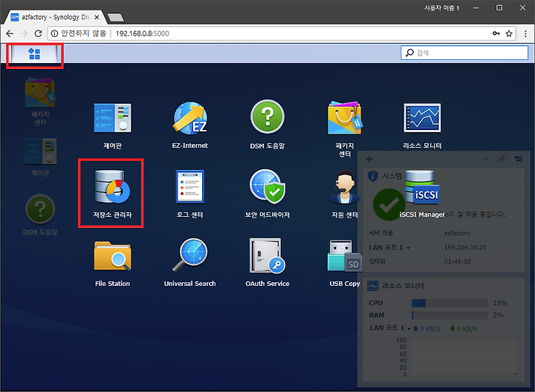Click the CPU usage bar
This screenshot has width=535, height=392.
(450, 303)
